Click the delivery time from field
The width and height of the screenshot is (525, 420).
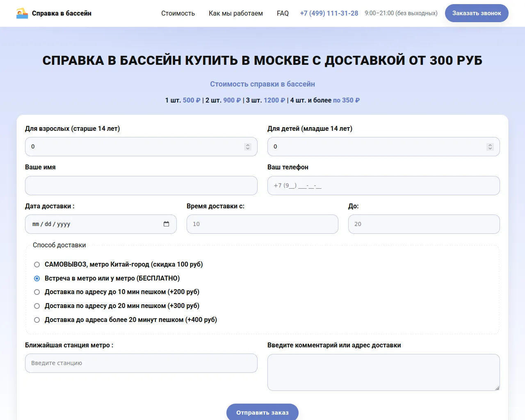point(262,224)
